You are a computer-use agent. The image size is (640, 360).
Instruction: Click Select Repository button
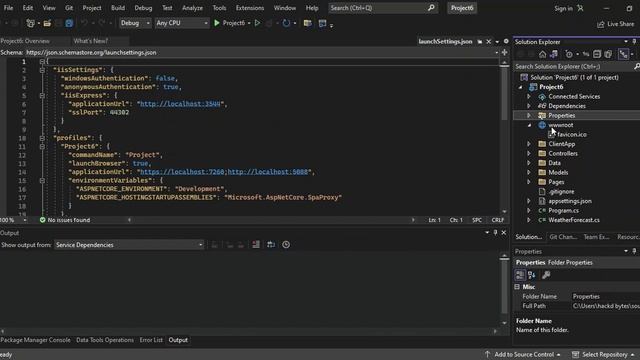pos(604,354)
